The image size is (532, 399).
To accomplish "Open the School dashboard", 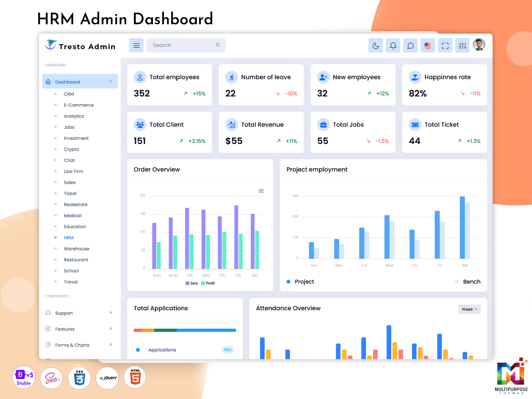I will pyautogui.click(x=71, y=271).
